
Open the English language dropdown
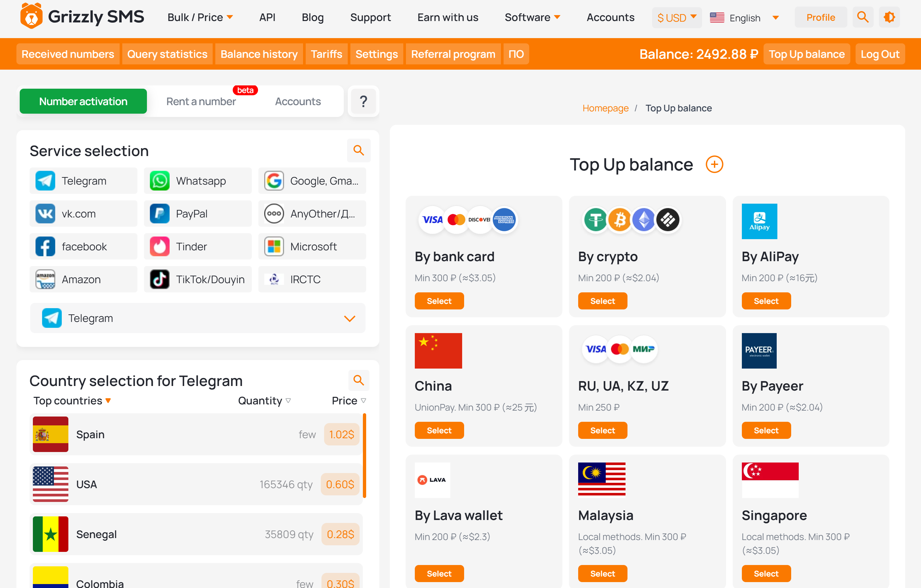744,18
